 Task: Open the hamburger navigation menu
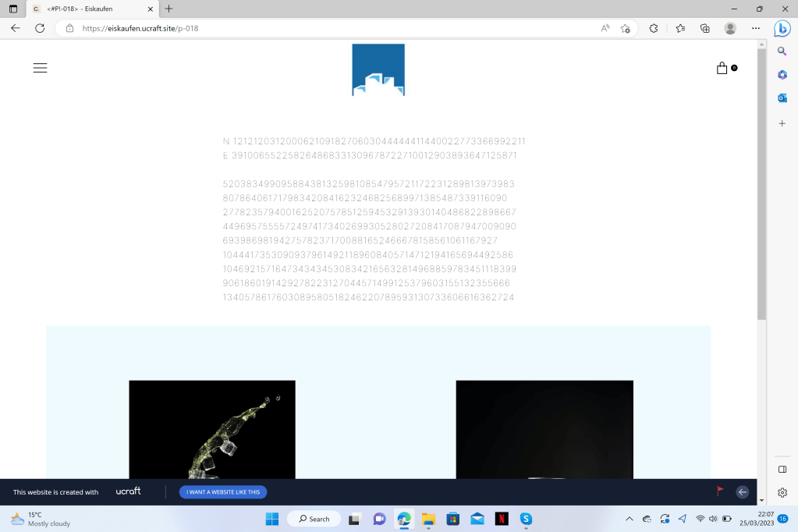tap(40, 68)
